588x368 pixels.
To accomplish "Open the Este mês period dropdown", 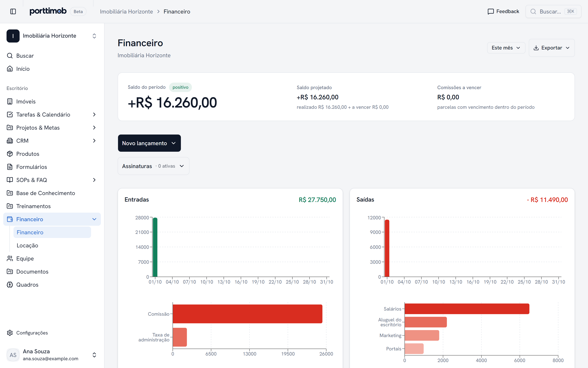I will click(506, 48).
